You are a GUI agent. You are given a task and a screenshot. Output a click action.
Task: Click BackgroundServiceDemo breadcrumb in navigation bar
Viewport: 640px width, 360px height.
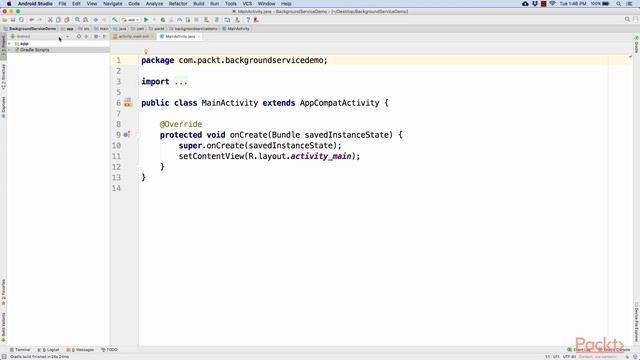[32, 29]
